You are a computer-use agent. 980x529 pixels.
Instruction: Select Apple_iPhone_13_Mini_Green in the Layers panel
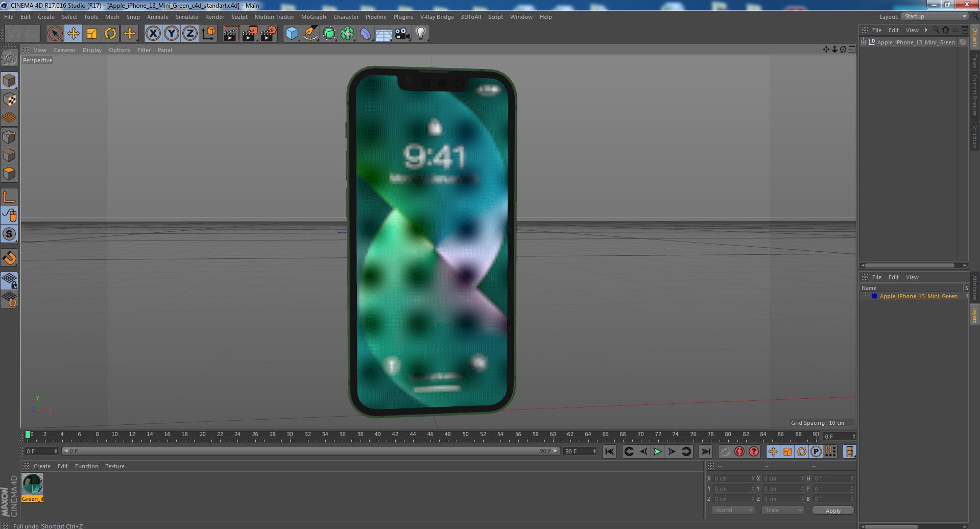(x=918, y=296)
